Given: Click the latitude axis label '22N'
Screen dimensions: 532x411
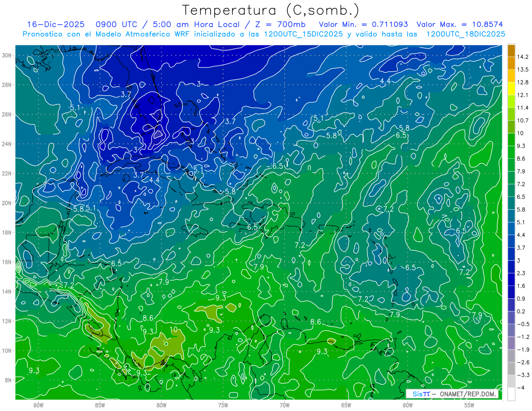Looking at the screenshot, I should point(6,173).
